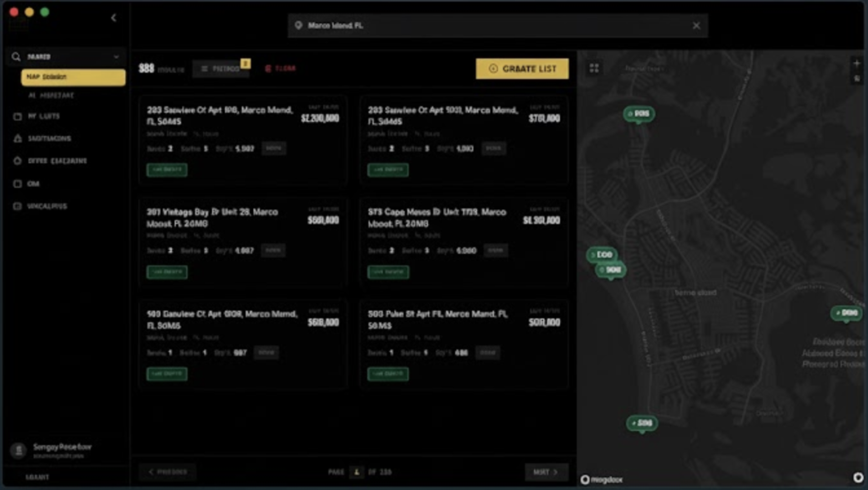This screenshot has width=868, height=490.
Task: Select the My Lists sidebar icon
Action: [x=17, y=116]
